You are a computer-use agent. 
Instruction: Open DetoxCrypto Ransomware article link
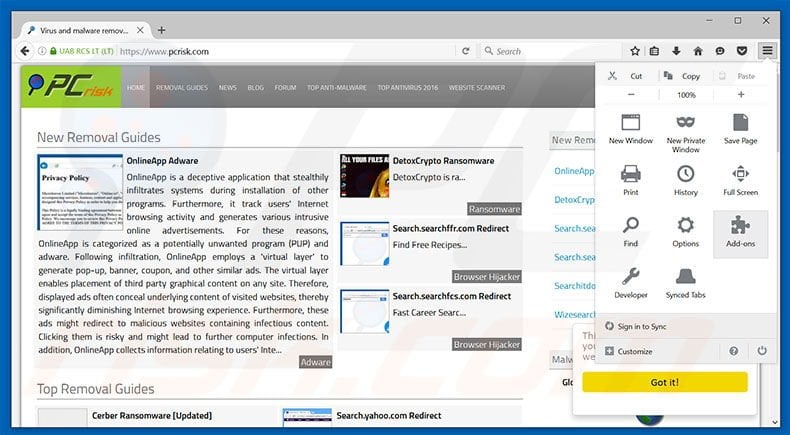tap(443, 161)
